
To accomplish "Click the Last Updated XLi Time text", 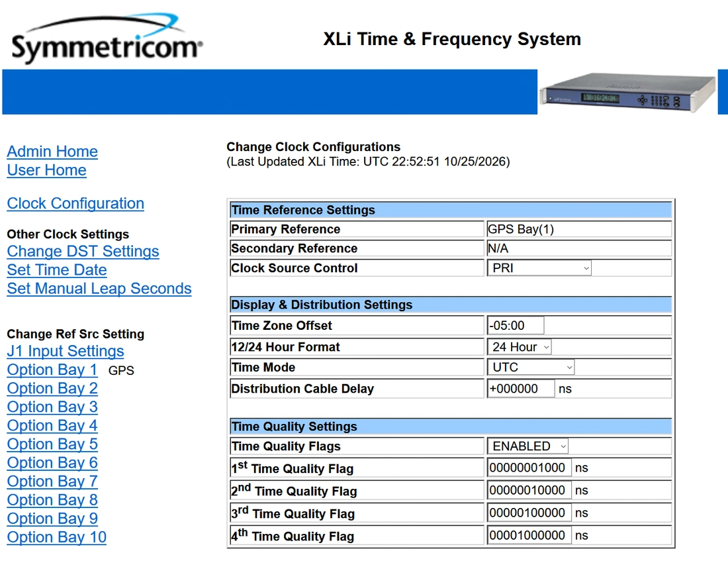I will [x=368, y=162].
